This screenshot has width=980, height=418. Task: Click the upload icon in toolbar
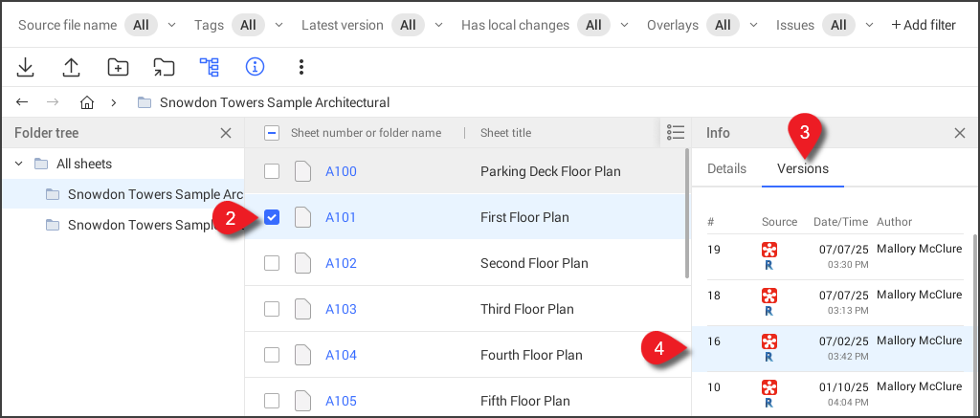click(x=72, y=67)
